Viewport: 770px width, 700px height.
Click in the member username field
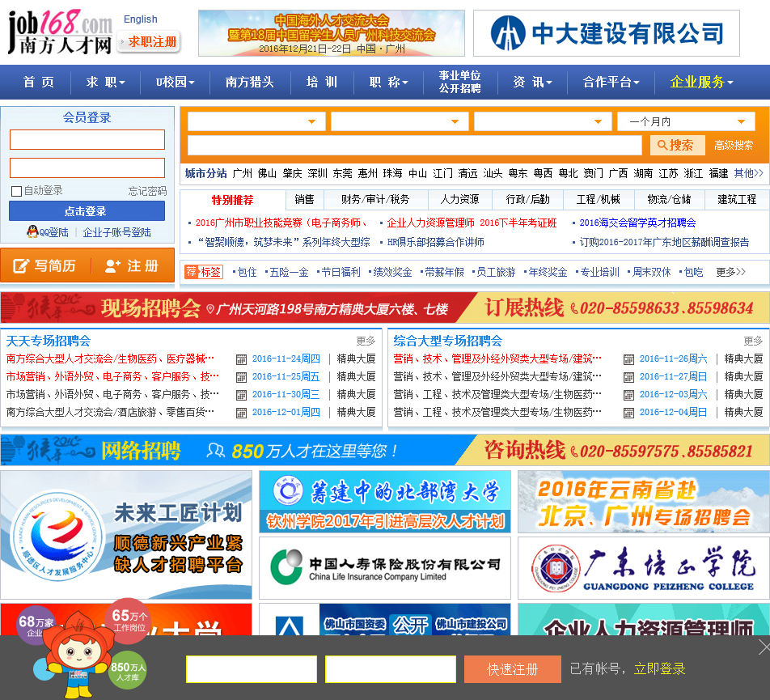click(x=87, y=139)
